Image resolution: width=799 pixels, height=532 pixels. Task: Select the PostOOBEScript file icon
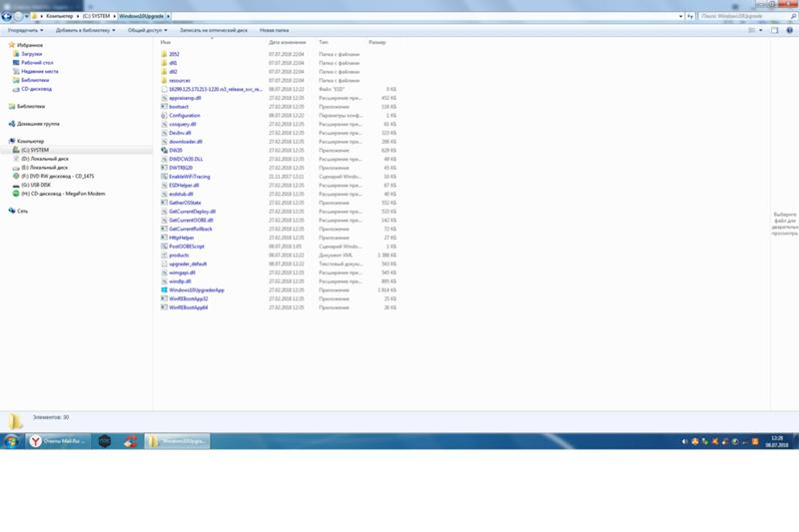pos(164,246)
